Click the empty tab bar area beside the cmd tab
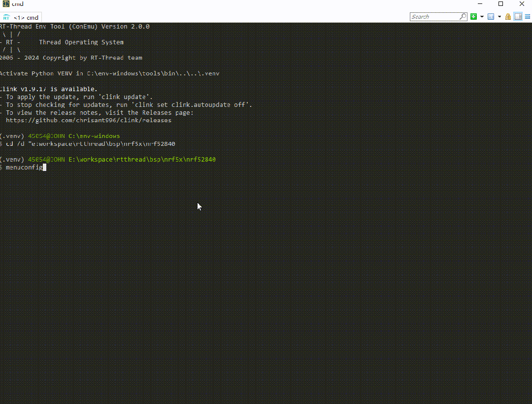Screen dimensions: 532x404 click(197, 16)
